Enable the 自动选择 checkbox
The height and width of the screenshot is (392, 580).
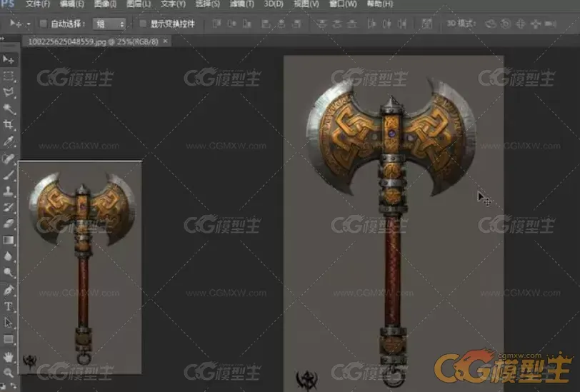(x=44, y=24)
